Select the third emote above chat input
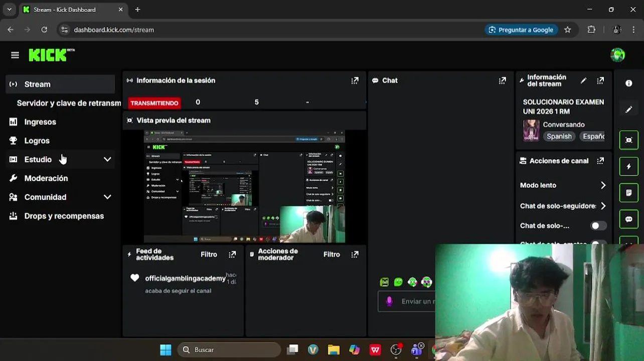This screenshot has width=644, height=361. (412, 282)
